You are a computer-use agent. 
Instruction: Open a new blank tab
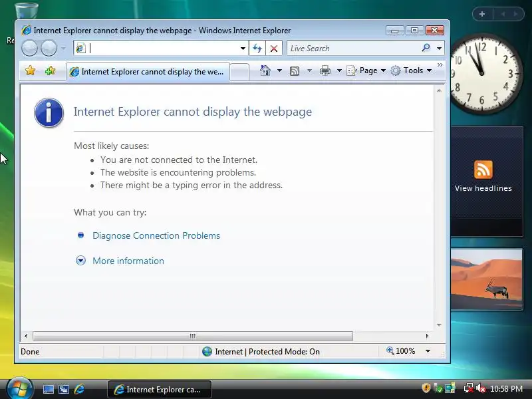239,72
